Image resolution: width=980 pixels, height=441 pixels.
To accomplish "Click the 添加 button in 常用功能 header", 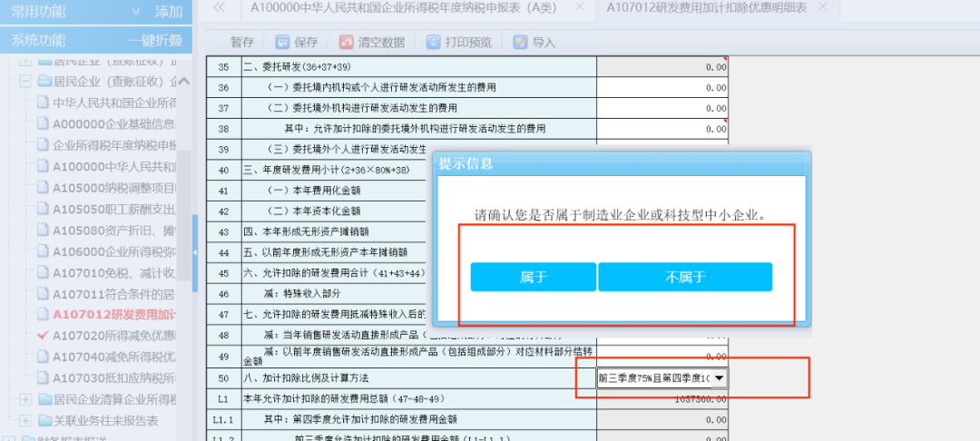I will [169, 11].
